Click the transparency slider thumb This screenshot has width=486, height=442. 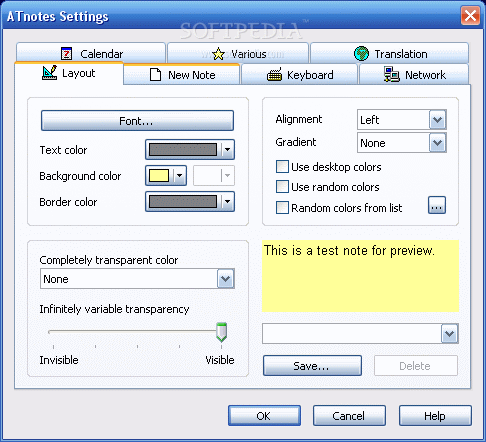pos(221,332)
